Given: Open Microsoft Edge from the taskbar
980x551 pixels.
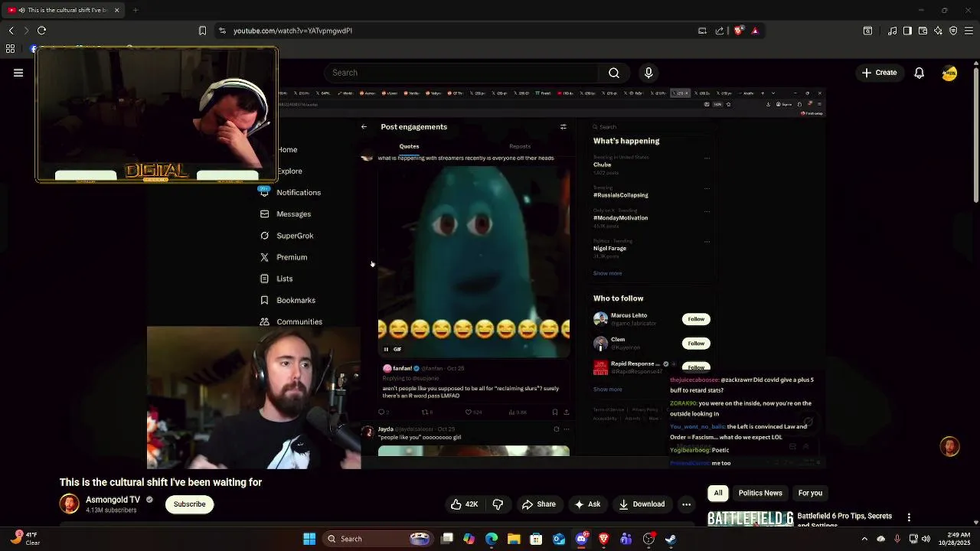Looking at the screenshot, I should [x=492, y=539].
